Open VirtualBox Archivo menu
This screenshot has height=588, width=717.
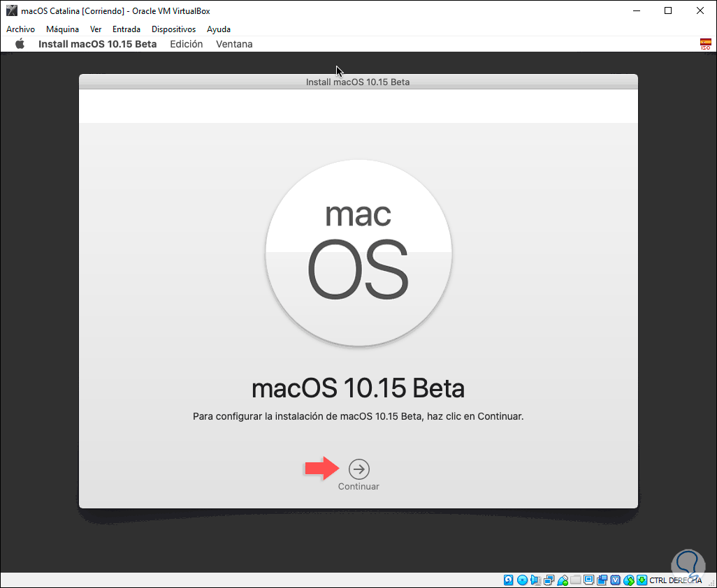pos(20,29)
